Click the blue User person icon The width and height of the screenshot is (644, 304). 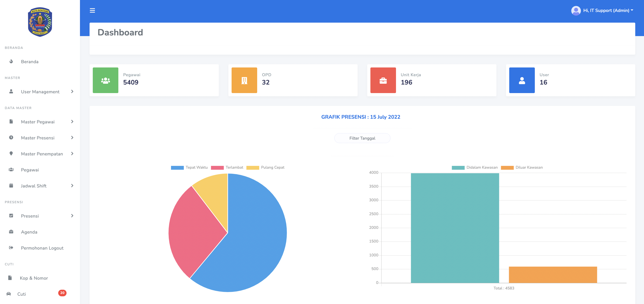(x=522, y=80)
